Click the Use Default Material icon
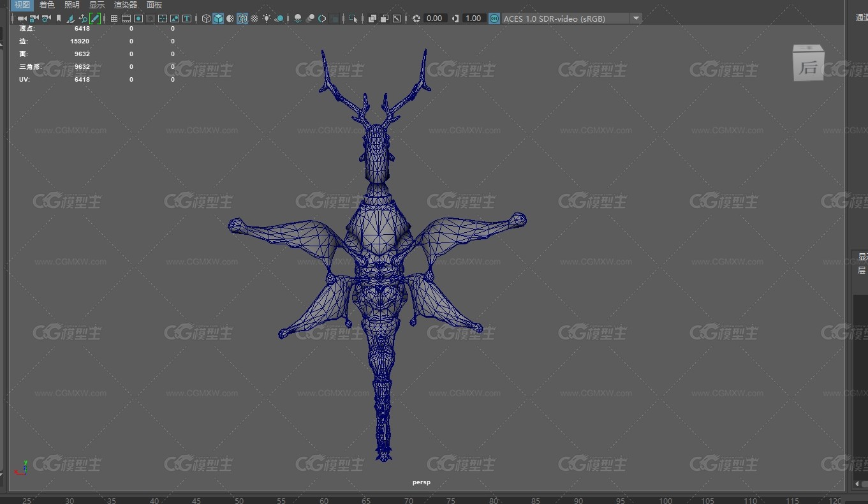Viewport: 868px width, 504px height. (230, 19)
